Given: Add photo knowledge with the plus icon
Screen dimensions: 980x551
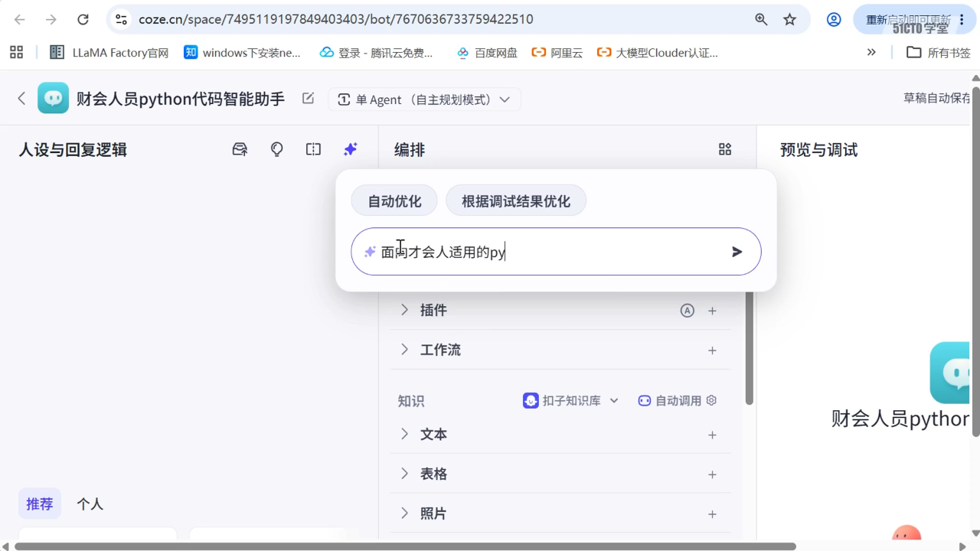Looking at the screenshot, I should coord(712,514).
